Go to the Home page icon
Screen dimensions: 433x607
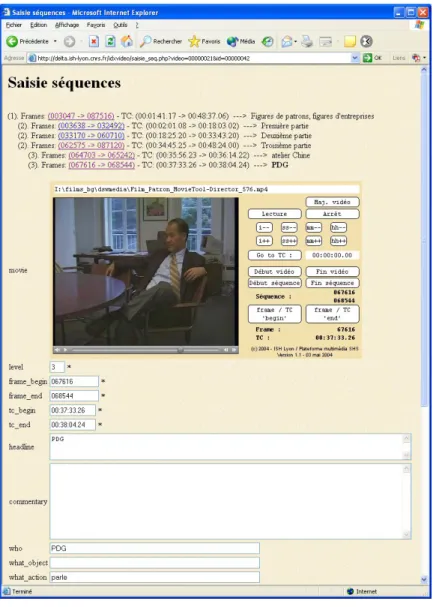coord(127,41)
